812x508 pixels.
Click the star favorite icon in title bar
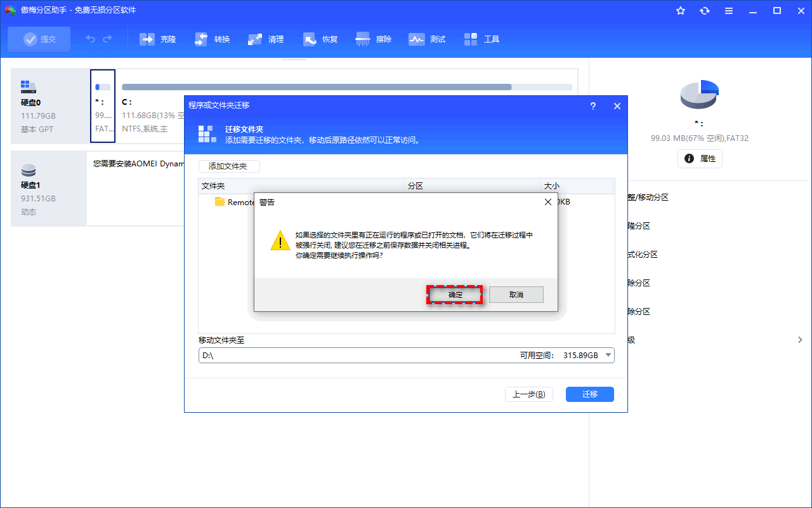(x=681, y=10)
